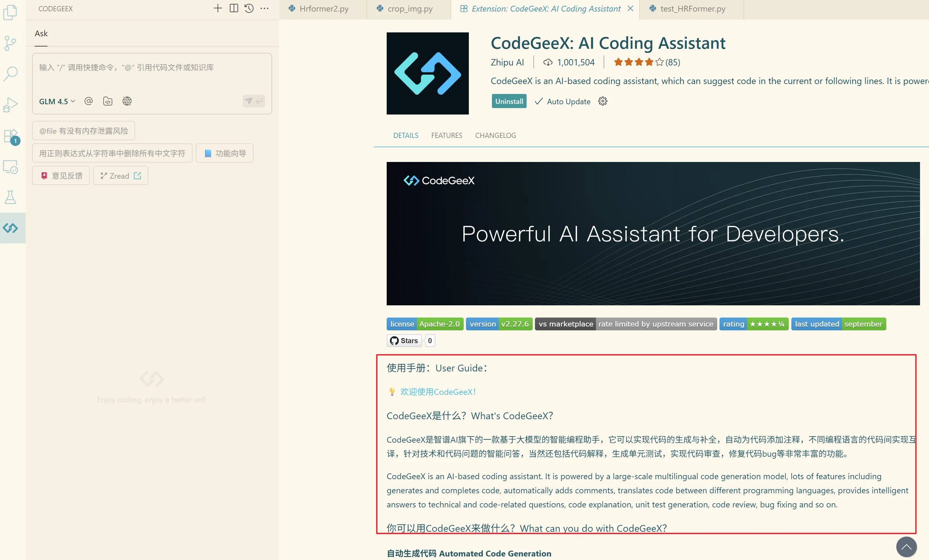
Task: Click the scroll-to-top arrow button
Action: 907,547
